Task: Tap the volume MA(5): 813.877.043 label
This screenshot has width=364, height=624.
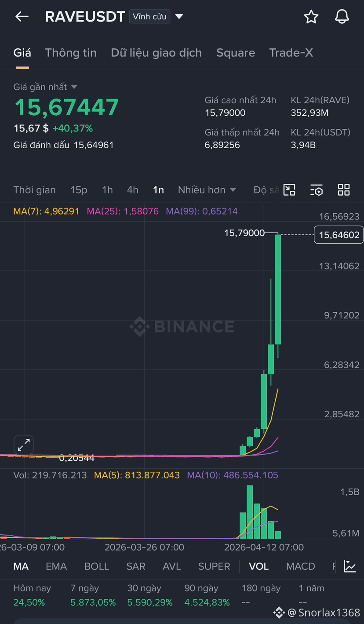Action: click(x=137, y=475)
